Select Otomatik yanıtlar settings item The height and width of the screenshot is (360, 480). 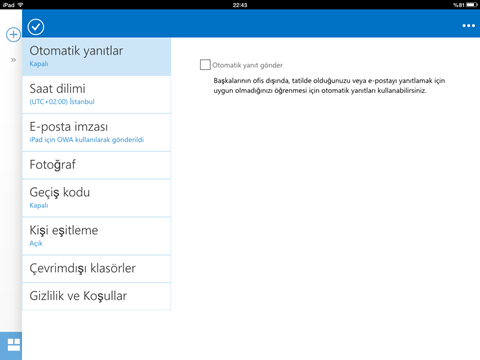point(96,57)
